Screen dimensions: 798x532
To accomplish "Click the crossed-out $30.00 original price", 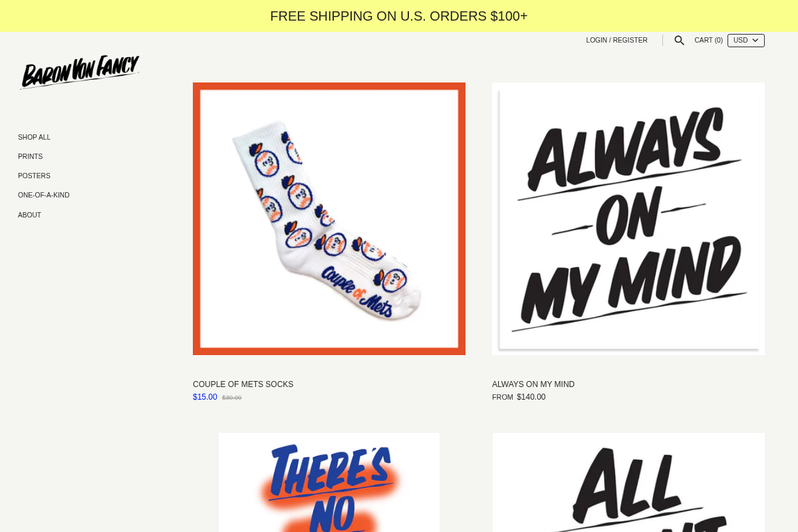I will [231, 398].
